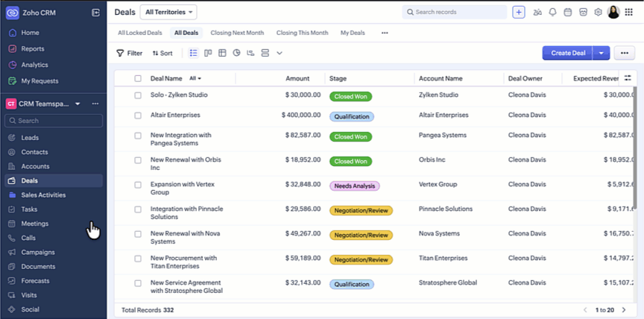This screenshot has width=644, height=319.
Task: Switch to the list view icon
Action: 194,53
